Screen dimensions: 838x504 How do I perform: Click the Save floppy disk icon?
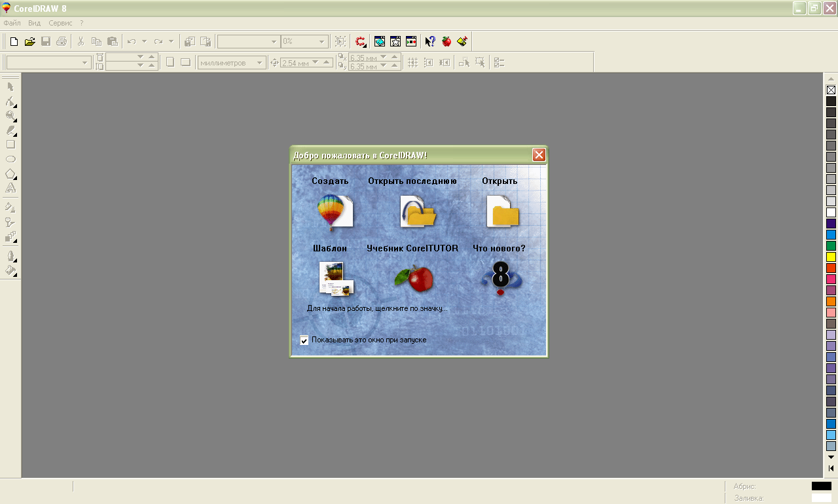coord(46,41)
